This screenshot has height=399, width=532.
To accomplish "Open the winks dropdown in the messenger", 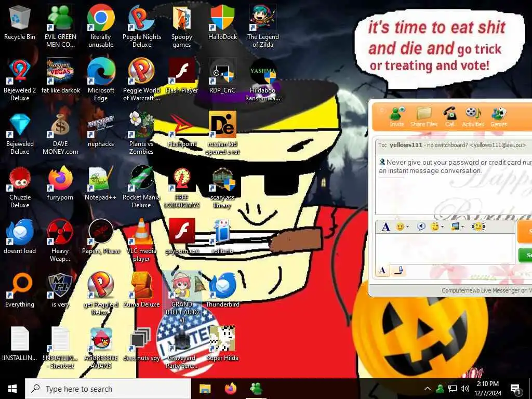I will pyautogui.click(x=436, y=227).
